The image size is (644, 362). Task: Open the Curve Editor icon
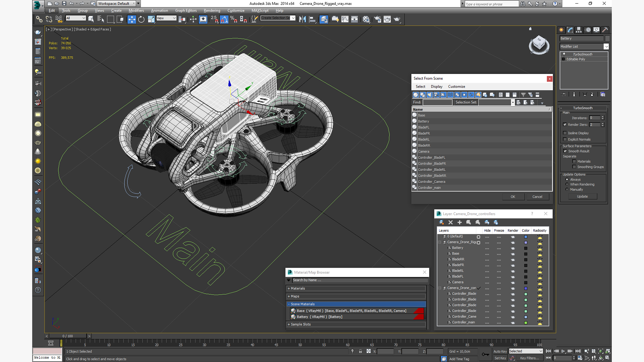point(345,19)
